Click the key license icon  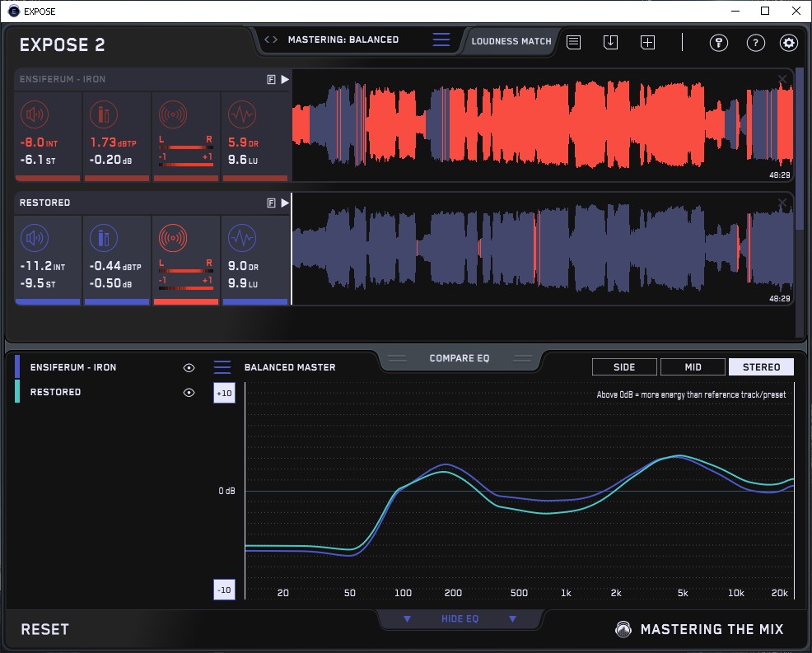[719, 43]
